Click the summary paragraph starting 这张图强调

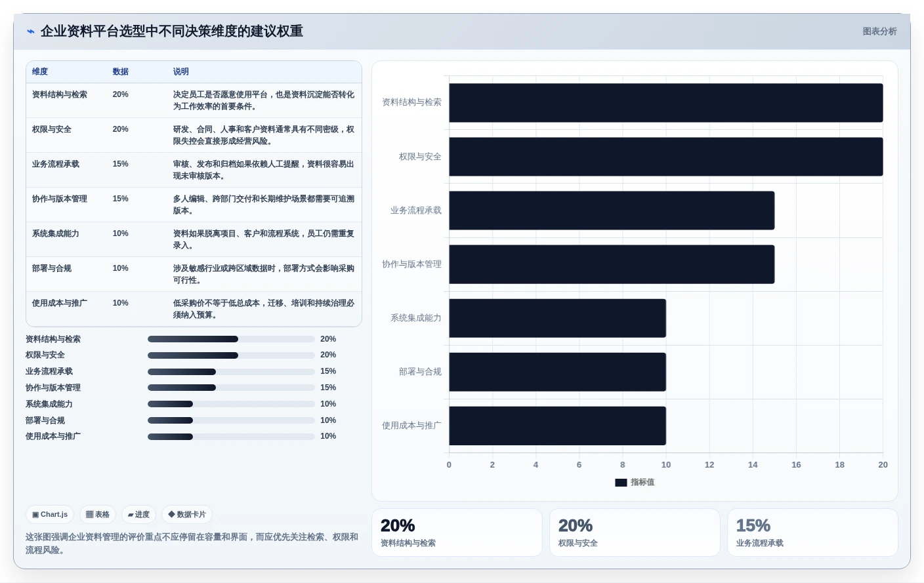tap(192, 544)
